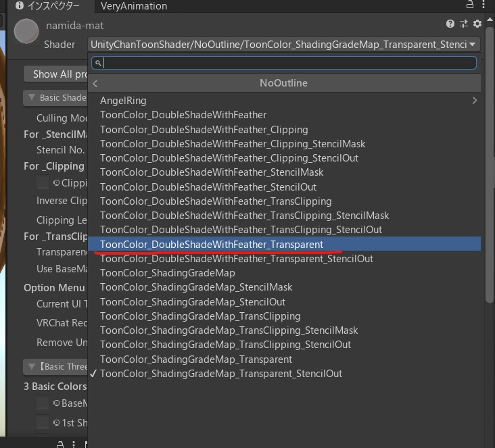Choose ToonColor_DoubleShadeWithFeather_Clipping_StencilMask
This screenshot has height=448, width=495.
tap(284, 144)
